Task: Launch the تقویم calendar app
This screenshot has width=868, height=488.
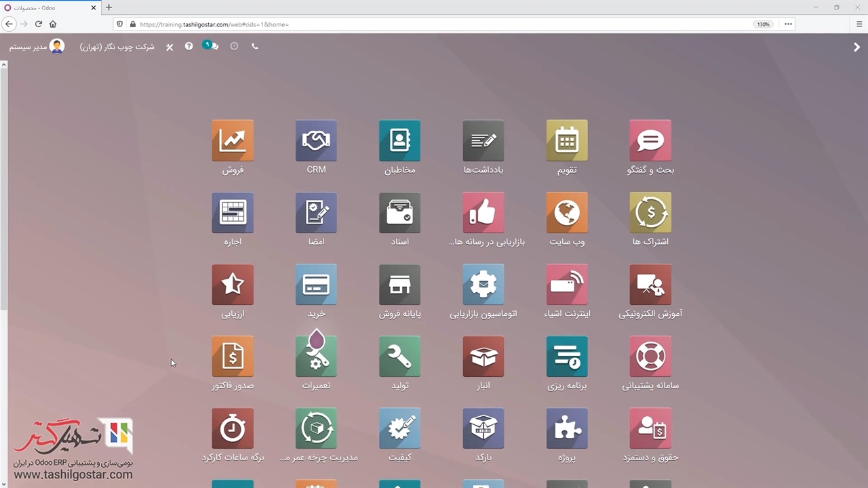Action: pyautogui.click(x=567, y=141)
